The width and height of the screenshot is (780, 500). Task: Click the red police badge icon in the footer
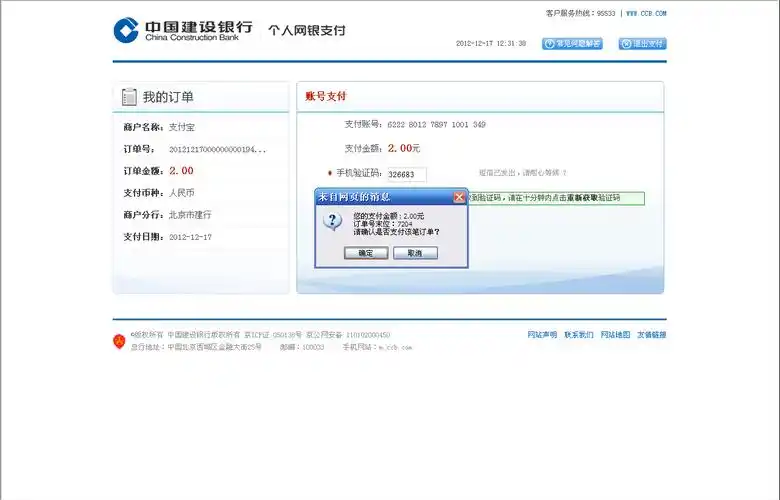119,341
